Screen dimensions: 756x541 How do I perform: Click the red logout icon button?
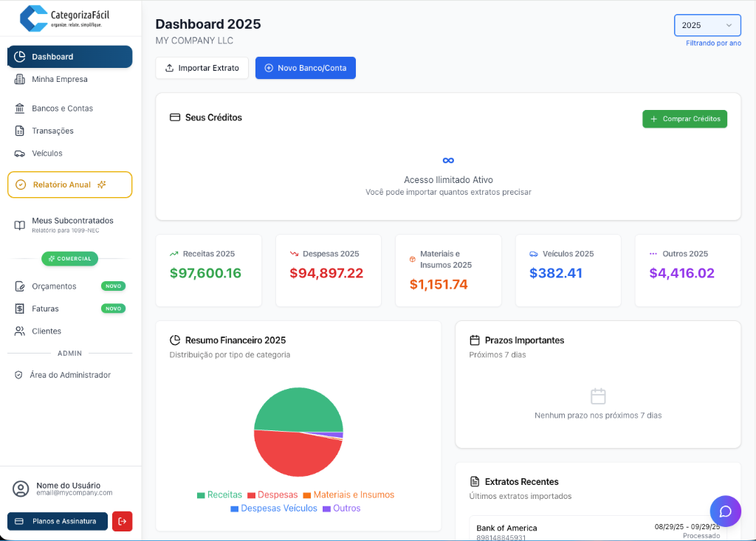click(123, 521)
